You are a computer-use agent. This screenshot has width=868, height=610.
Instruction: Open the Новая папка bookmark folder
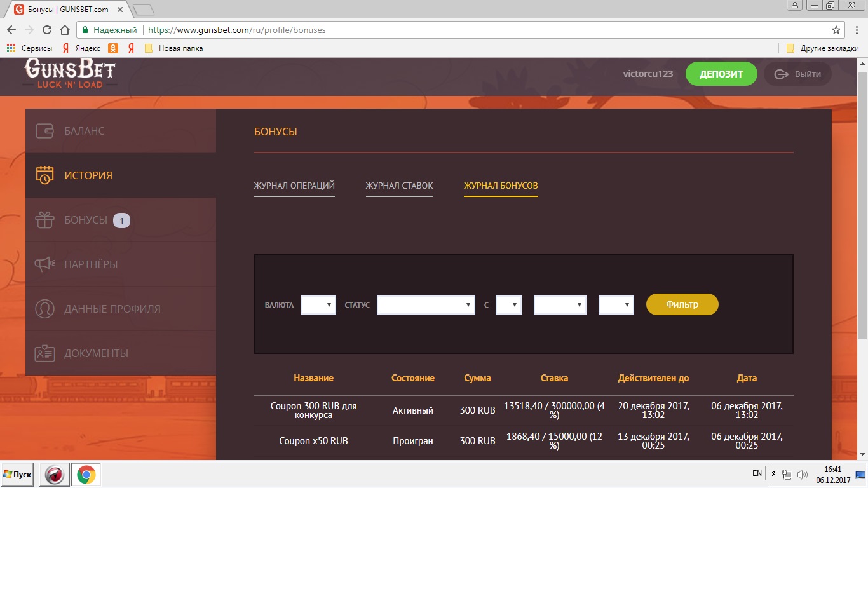(173, 48)
